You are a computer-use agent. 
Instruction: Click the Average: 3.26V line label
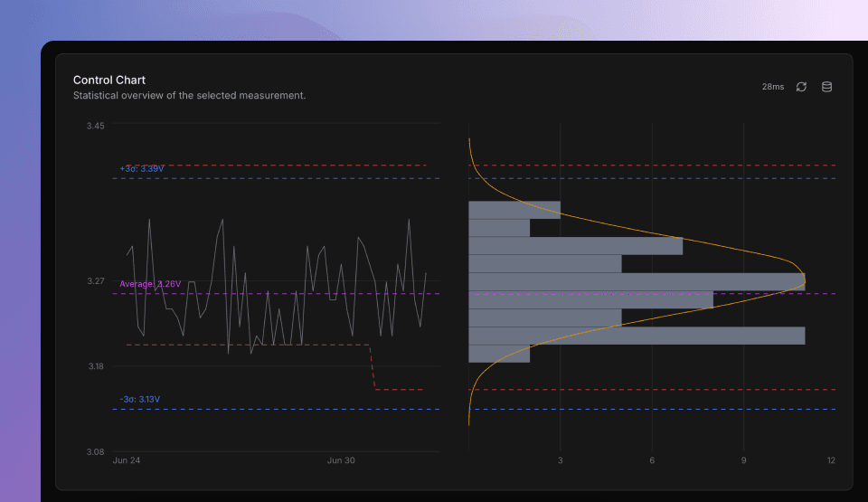(x=150, y=284)
